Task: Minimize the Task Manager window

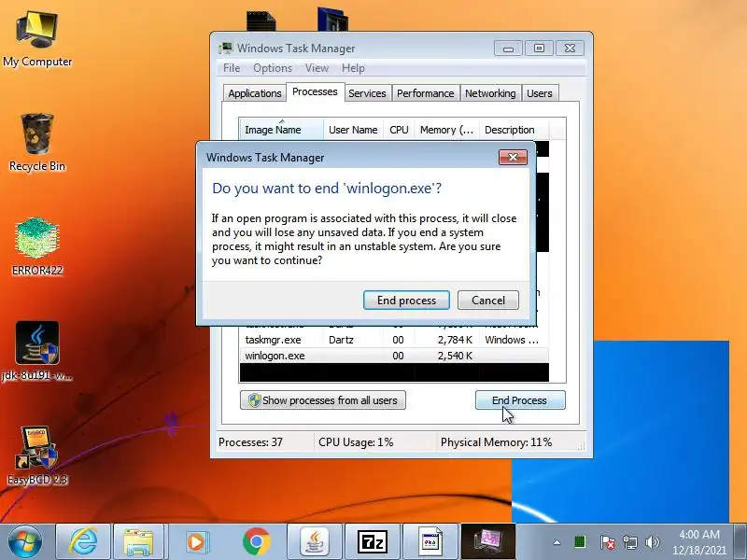Action: tap(508, 49)
